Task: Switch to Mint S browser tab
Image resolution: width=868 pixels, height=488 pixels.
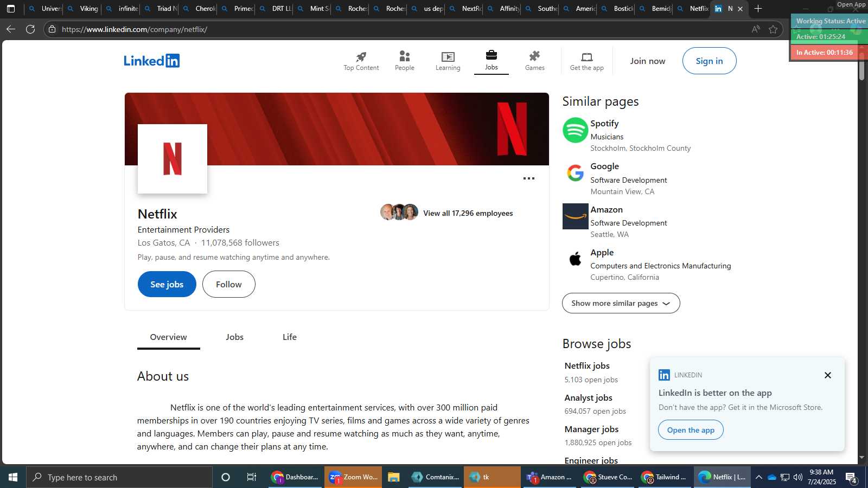Action: coord(313,9)
